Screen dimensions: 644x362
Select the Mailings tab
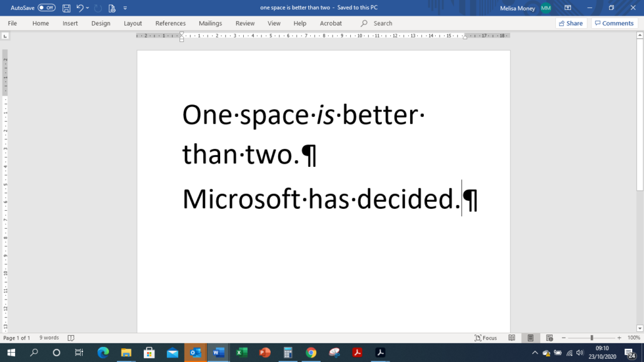(x=210, y=23)
